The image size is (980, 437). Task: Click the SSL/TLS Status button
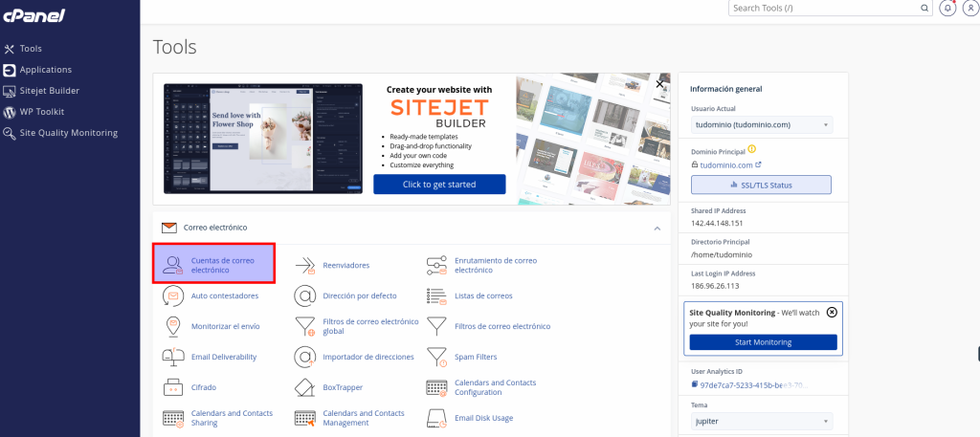[x=761, y=185]
